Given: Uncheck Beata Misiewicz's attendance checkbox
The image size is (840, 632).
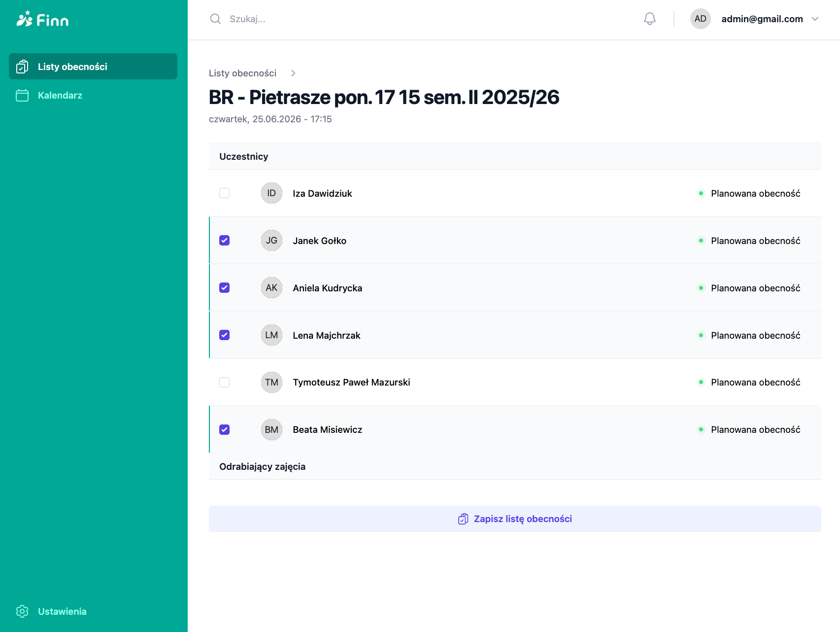Looking at the screenshot, I should pyautogui.click(x=224, y=429).
